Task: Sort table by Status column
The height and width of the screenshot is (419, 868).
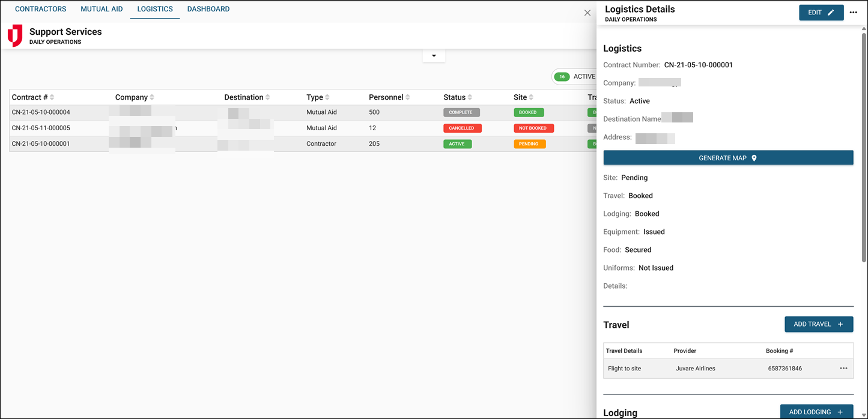Action: [459, 97]
